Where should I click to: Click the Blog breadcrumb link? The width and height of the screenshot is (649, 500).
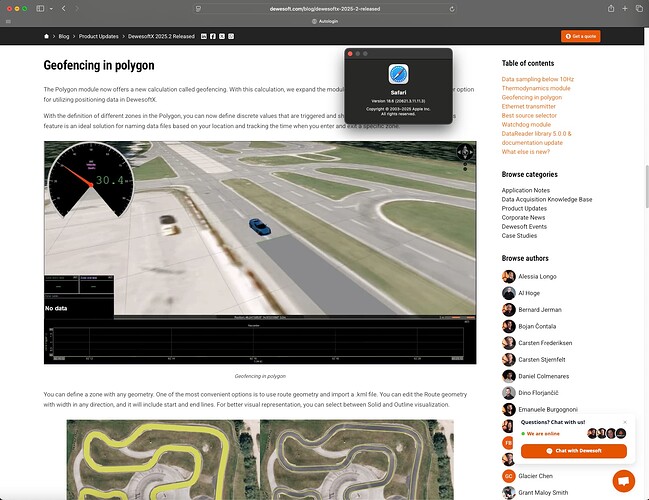point(63,36)
